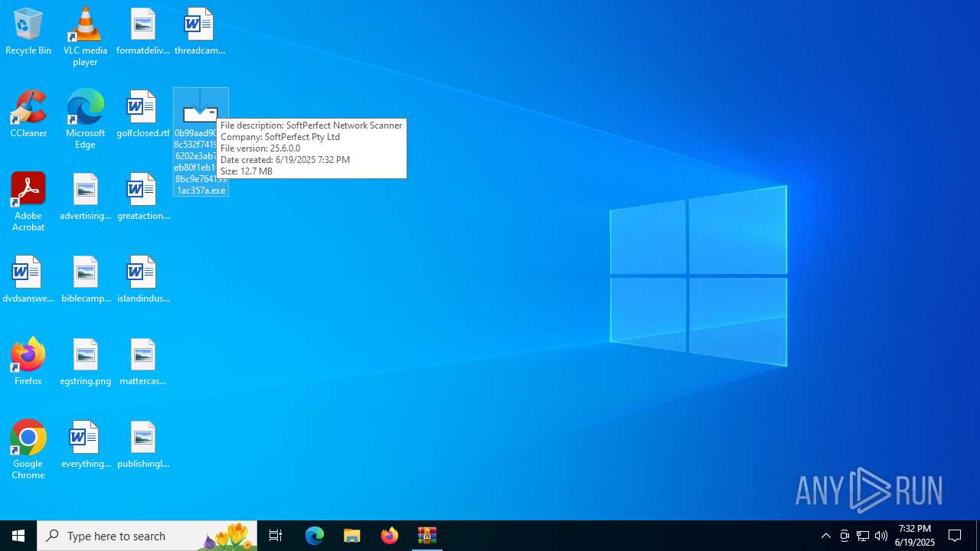980x551 pixels.
Task: Select the dvdsanswe... Word document
Action: [x=28, y=280]
